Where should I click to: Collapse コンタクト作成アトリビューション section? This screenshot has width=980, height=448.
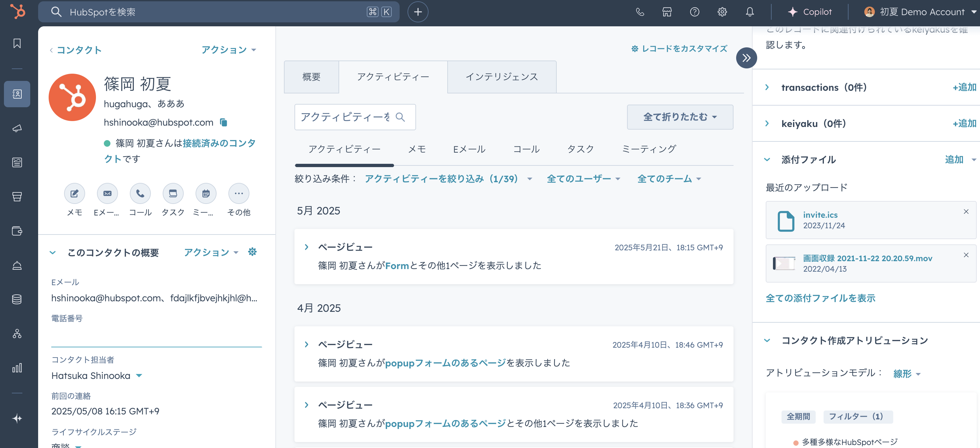click(767, 340)
